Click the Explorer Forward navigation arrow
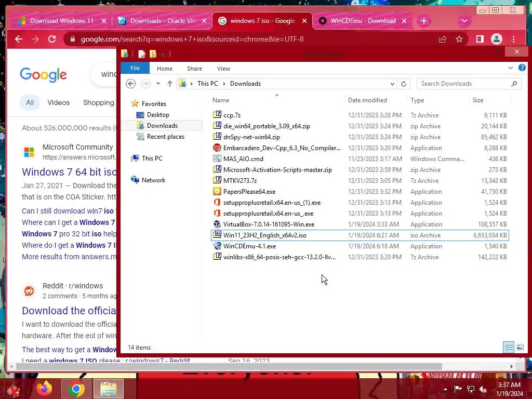The image size is (532, 399). [x=145, y=84]
